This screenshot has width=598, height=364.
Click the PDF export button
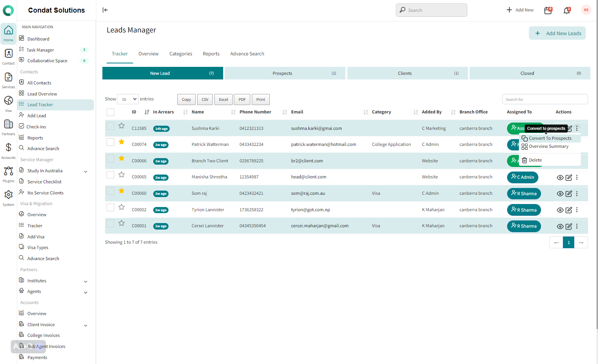[242, 99]
